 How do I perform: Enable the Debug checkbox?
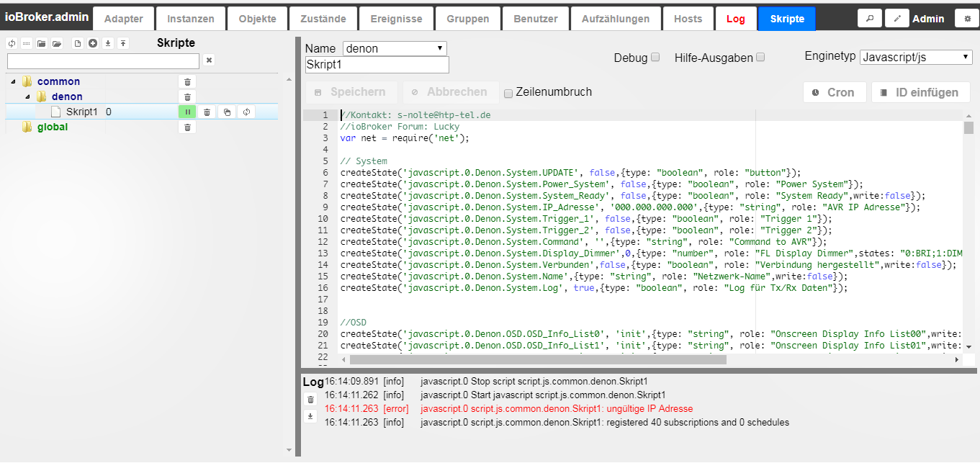[655, 58]
